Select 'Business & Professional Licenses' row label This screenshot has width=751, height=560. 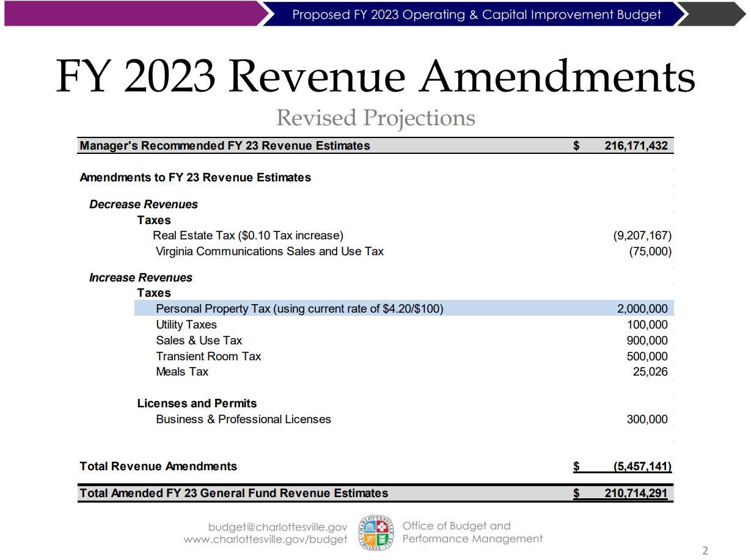click(x=243, y=420)
